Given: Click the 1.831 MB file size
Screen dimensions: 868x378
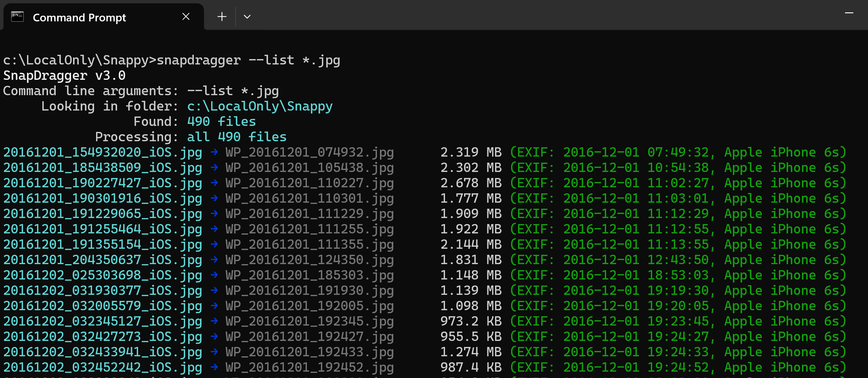Looking at the screenshot, I should click(471, 260).
